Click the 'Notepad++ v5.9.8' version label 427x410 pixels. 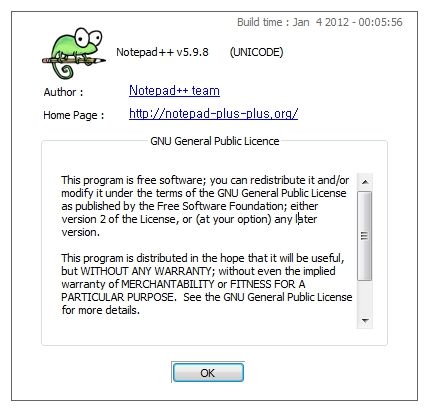[162, 52]
